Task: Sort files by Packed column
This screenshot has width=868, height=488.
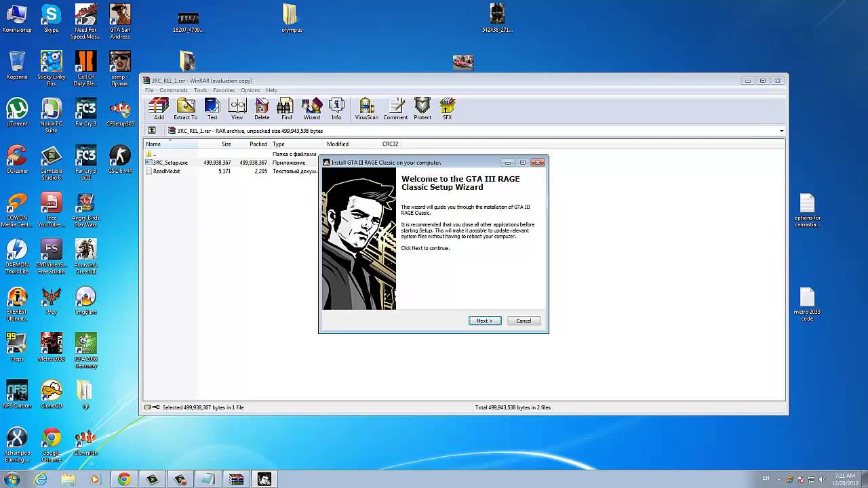Action: (252, 144)
